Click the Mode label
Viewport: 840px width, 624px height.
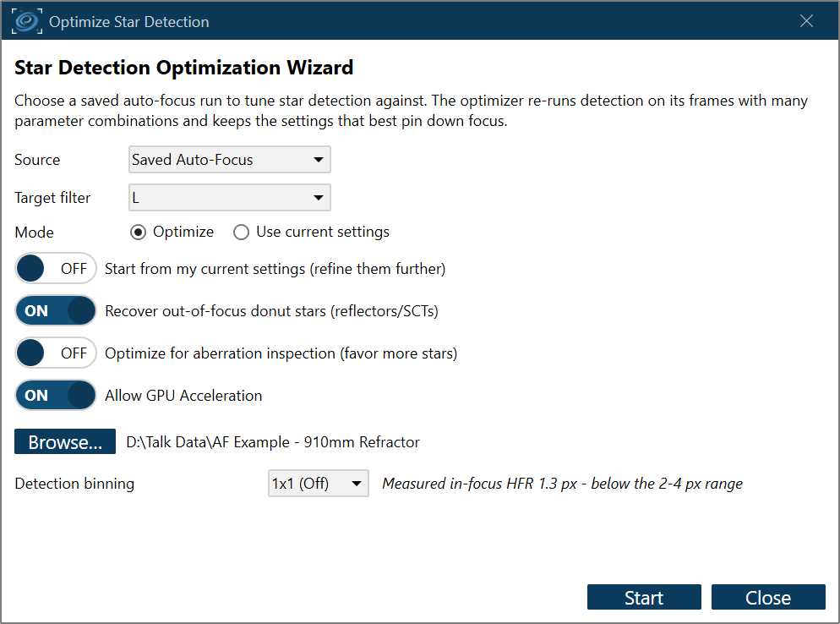coord(35,233)
